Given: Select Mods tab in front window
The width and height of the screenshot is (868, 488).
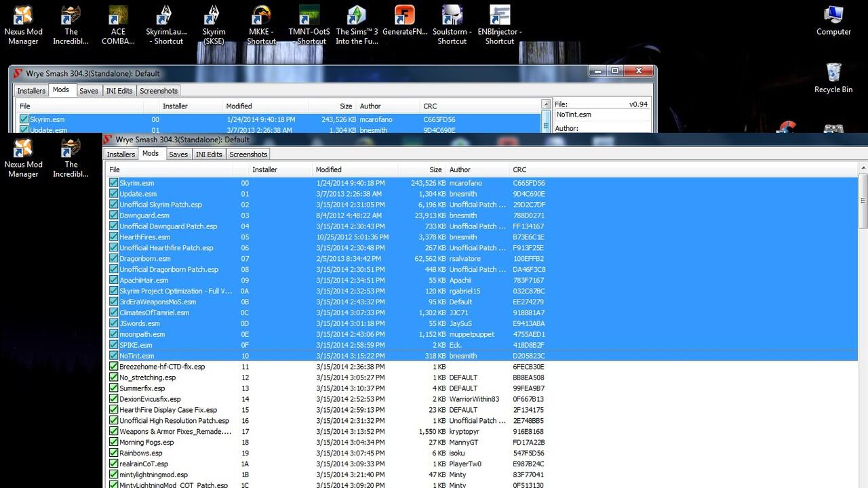Looking at the screenshot, I should click(151, 154).
